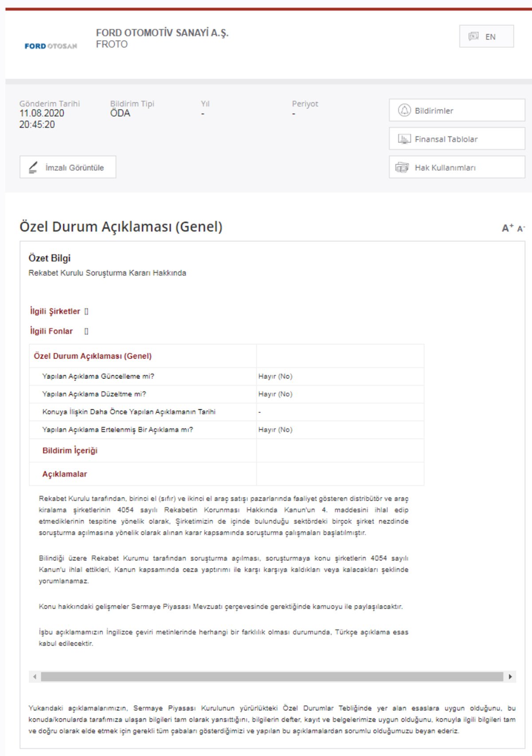Click the Periyot label
Viewport: 532px width, 756px height.
tap(305, 104)
